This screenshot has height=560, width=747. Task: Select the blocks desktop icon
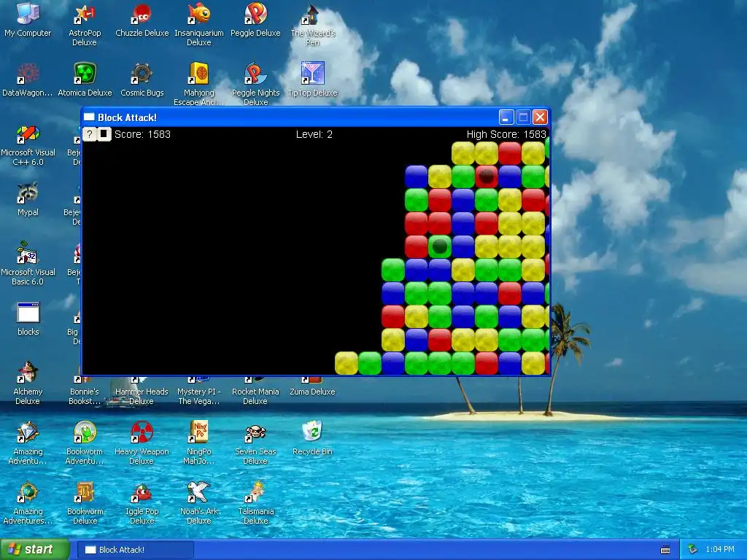coord(28,319)
